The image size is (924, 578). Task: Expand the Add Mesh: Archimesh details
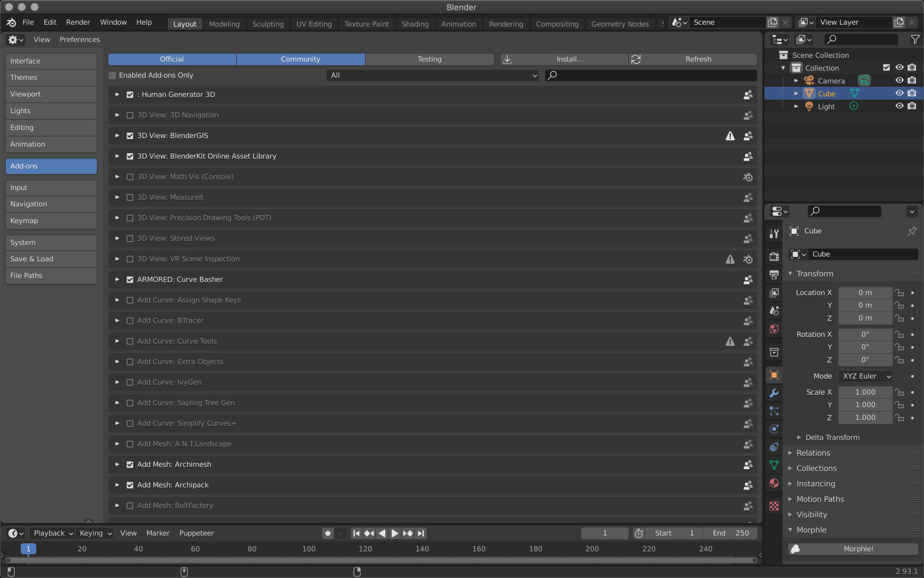(117, 464)
